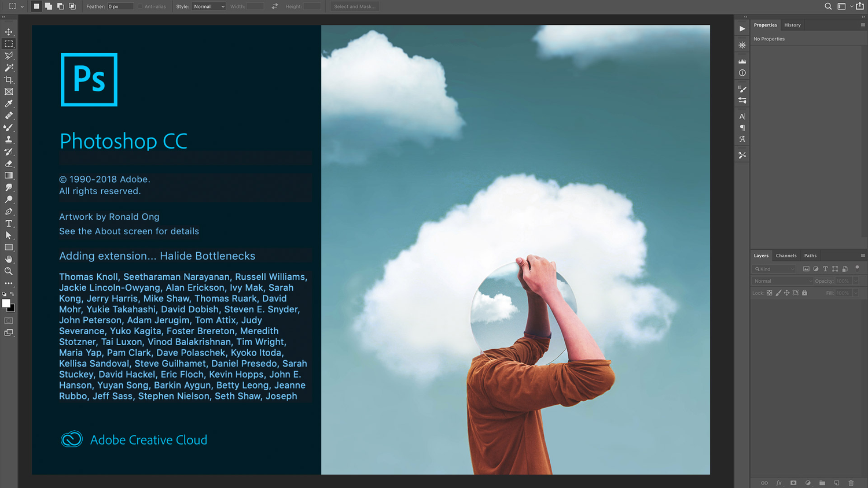Select the Hand tool

[x=9, y=259]
